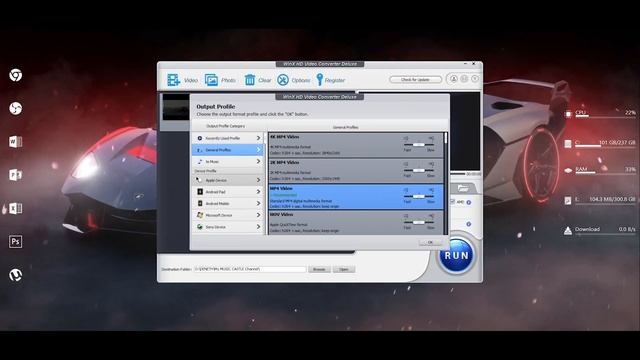
Task: Expand the to Music chevron
Action: [x=258, y=162]
